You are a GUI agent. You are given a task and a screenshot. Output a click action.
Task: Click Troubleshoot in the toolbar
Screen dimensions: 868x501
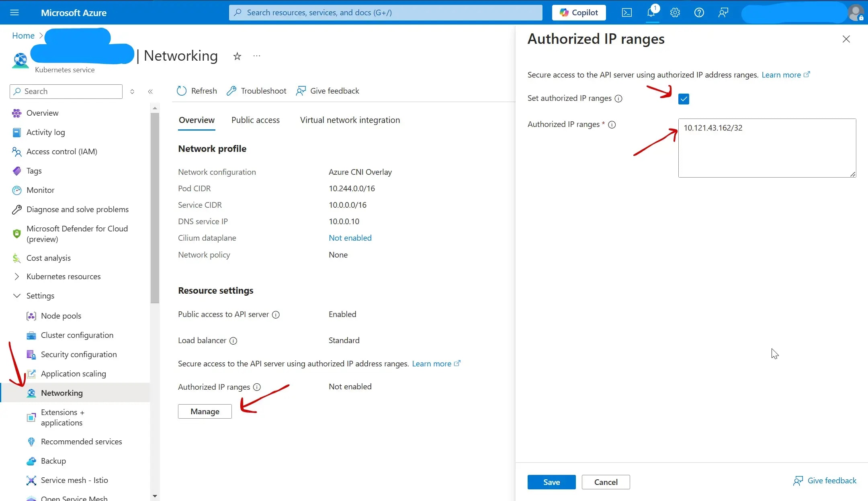tap(256, 91)
